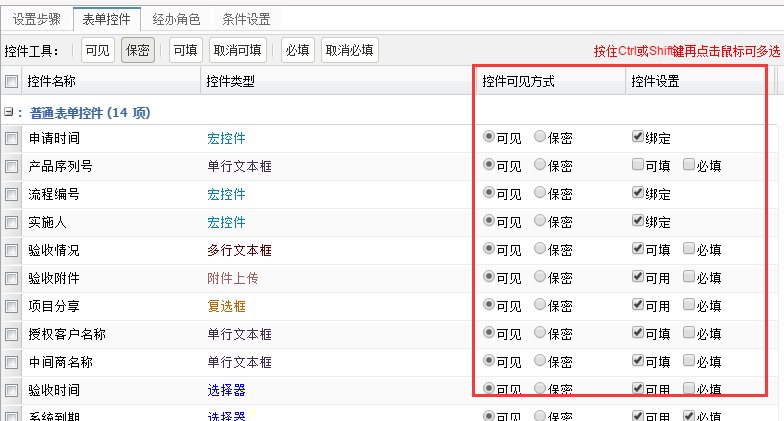Screen dimensions: 784x421
Task: Click the 取消可填 button
Action: tap(237, 50)
